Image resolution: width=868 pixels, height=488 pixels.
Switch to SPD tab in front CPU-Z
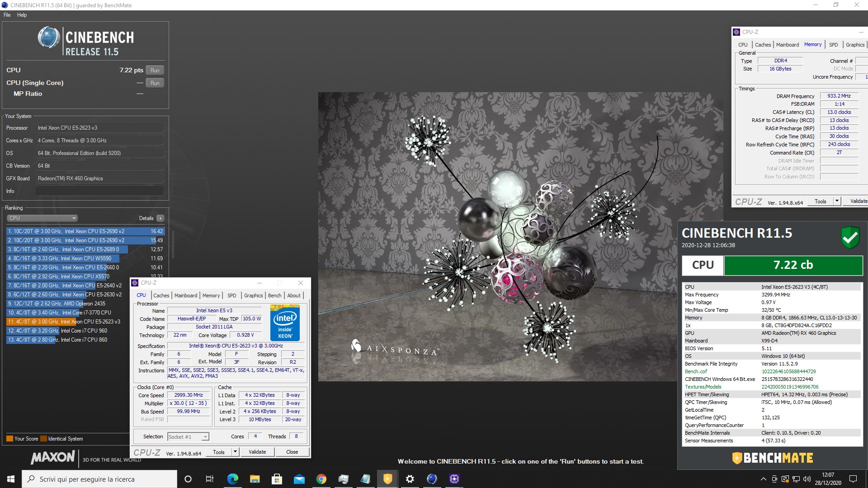pos(232,296)
